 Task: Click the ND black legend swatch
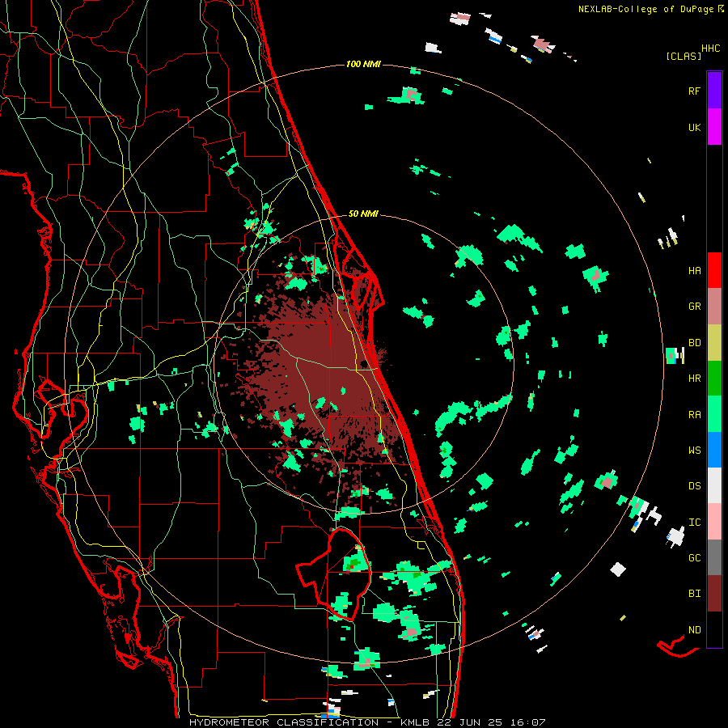point(714,629)
